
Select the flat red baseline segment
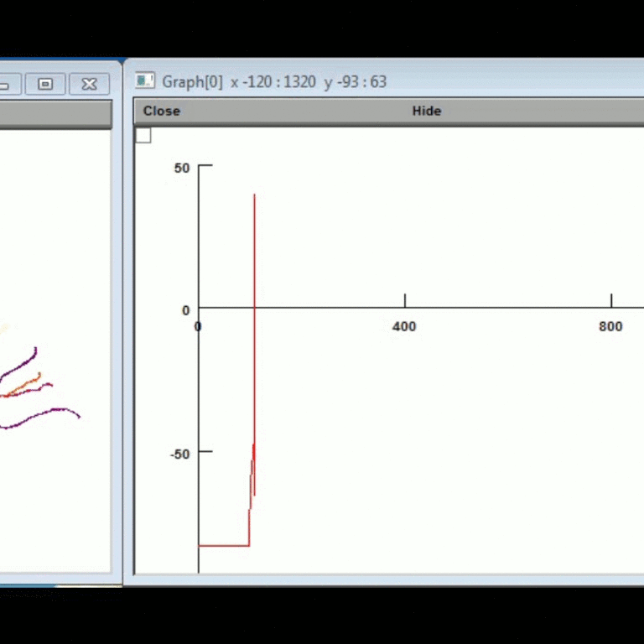pyautogui.click(x=223, y=545)
